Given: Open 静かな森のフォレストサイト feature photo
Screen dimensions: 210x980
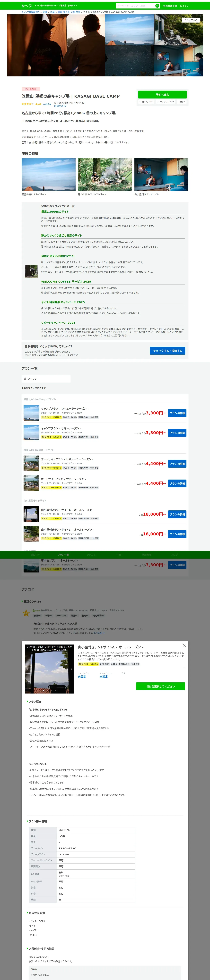Looking at the screenshot, I should point(105,175).
